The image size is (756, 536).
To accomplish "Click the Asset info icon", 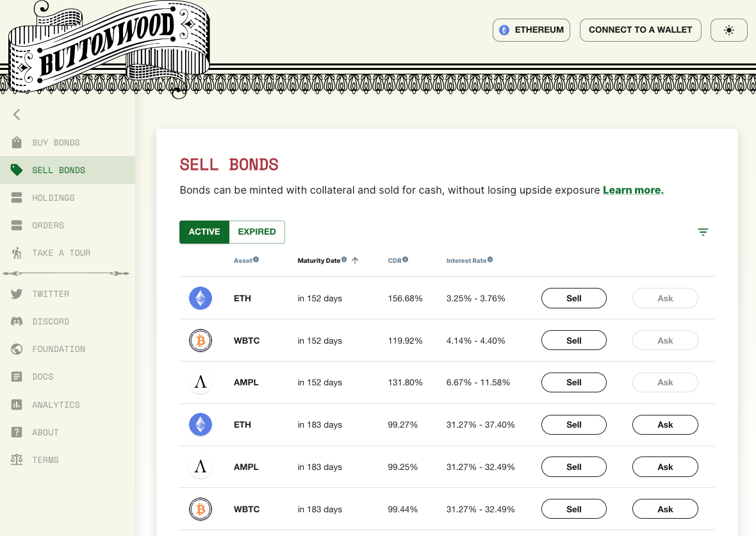I will [x=256, y=260].
